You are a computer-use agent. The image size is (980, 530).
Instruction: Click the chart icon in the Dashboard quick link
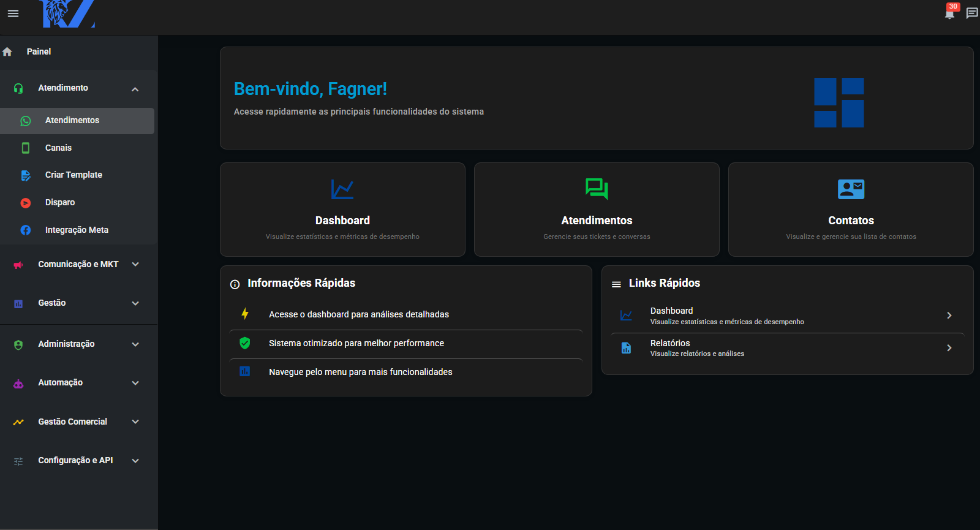[x=626, y=316]
